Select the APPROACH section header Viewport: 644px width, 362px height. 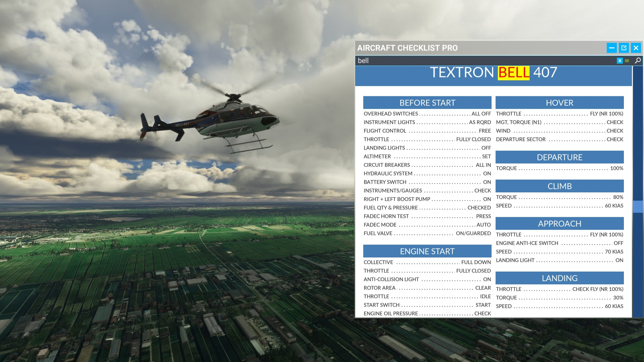pos(559,223)
